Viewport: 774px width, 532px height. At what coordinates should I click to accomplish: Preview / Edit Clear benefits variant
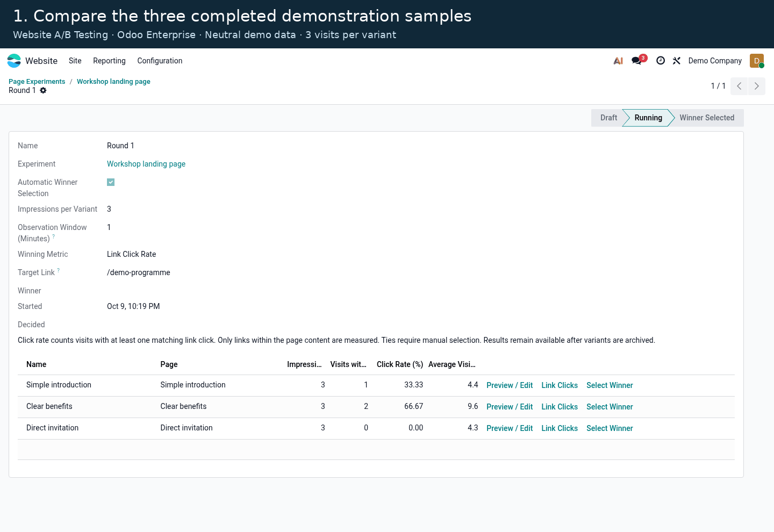coord(510,407)
